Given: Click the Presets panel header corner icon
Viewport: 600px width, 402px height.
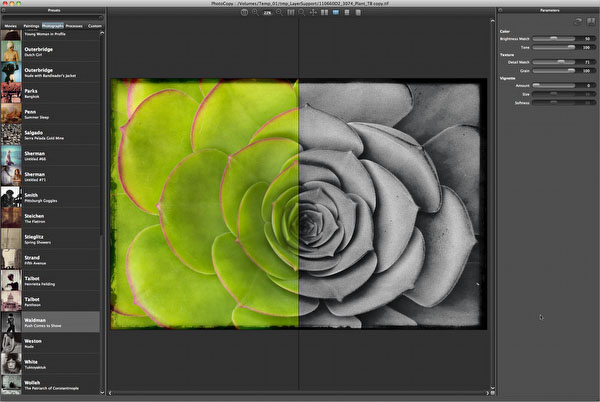Looking at the screenshot, I should pos(3,10).
